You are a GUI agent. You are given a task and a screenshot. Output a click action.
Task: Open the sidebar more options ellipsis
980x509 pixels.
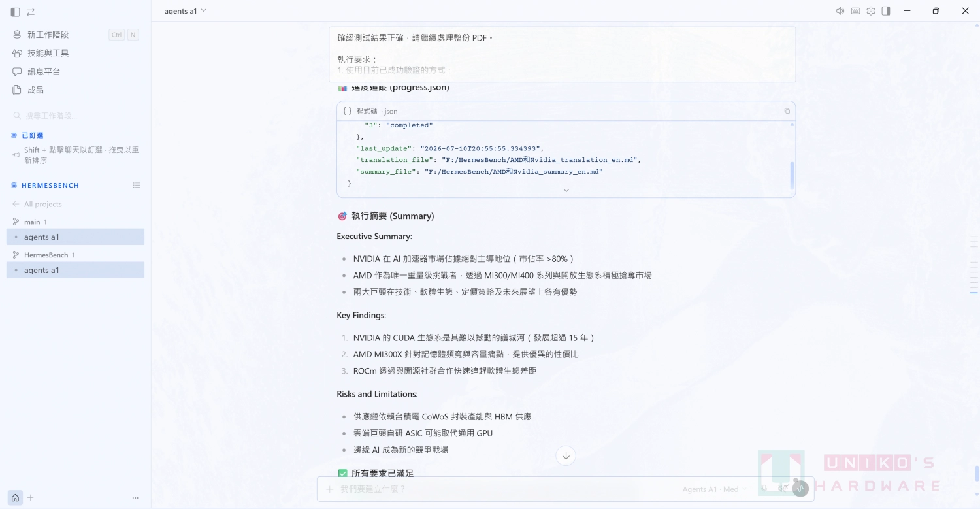tap(135, 497)
